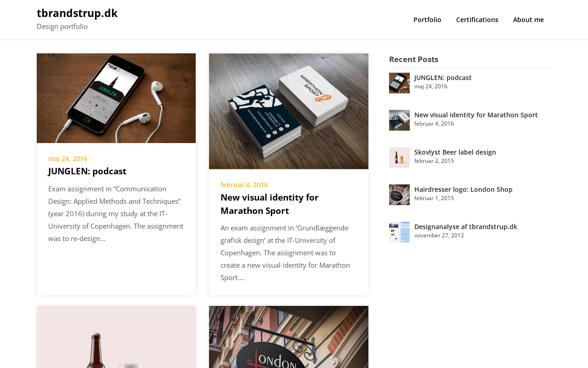Open the tbrandstrup.dk site title

click(77, 13)
